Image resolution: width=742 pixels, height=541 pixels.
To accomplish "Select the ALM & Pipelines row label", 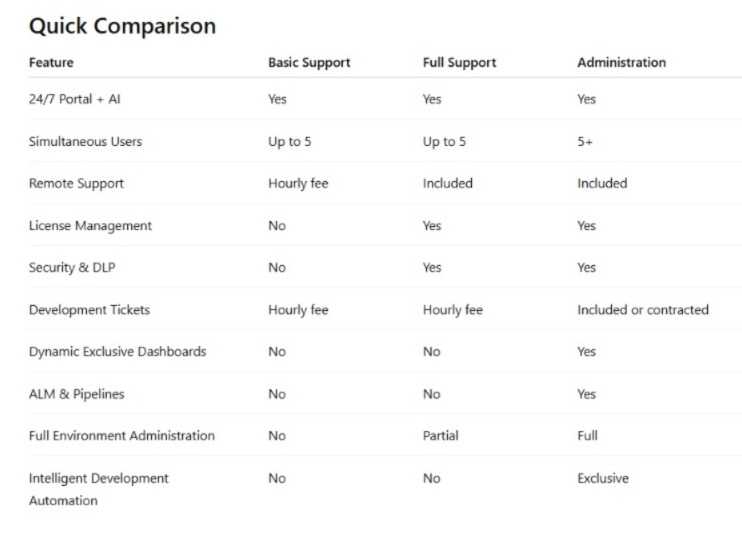I will click(76, 393).
